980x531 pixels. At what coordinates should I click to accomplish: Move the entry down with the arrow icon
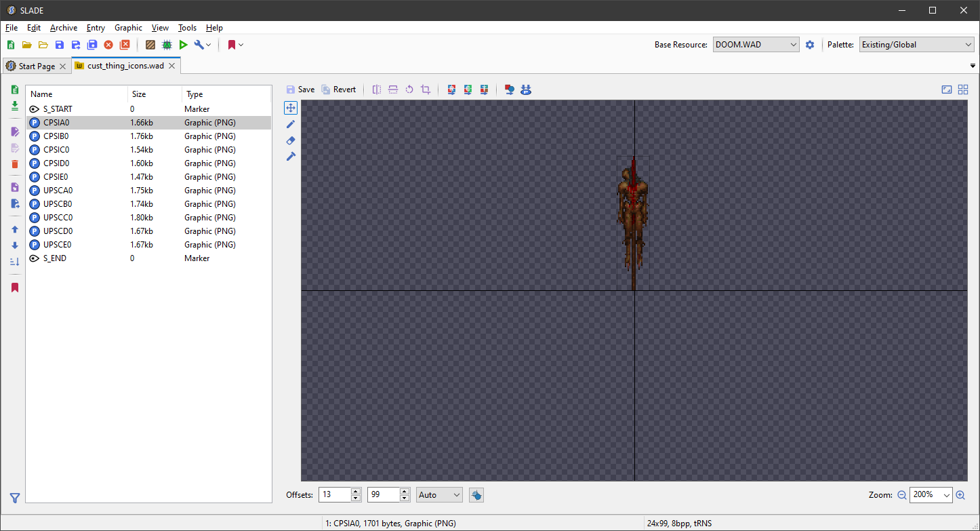[x=15, y=245]
